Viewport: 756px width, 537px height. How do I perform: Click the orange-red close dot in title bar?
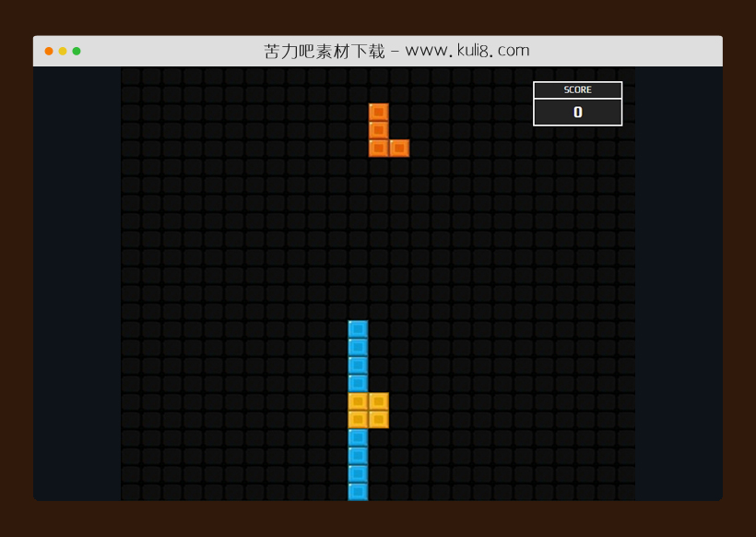49,51
